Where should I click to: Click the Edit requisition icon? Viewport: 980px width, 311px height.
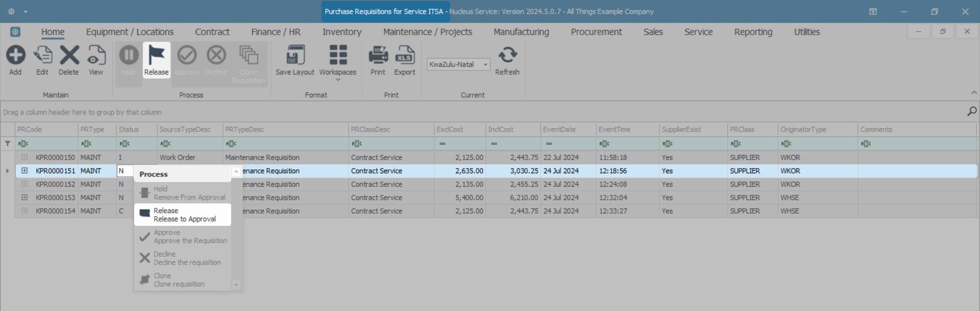point(42,55)
